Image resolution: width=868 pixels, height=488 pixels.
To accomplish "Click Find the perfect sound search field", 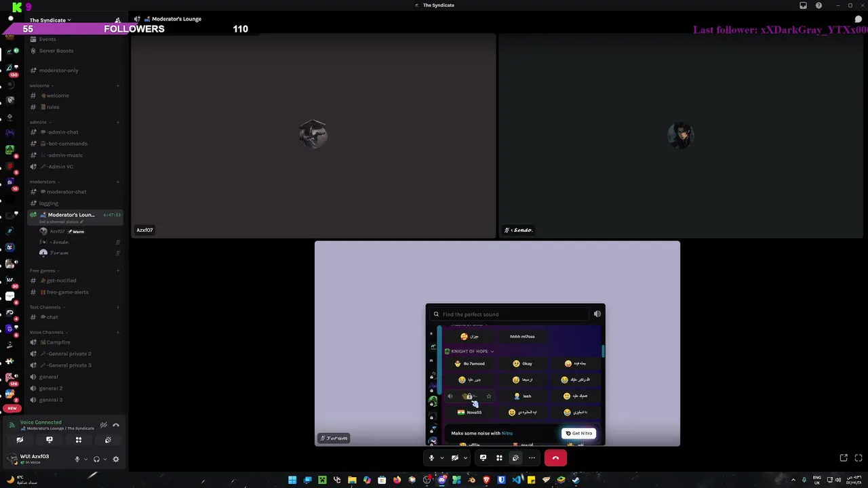I will point(510,314).
